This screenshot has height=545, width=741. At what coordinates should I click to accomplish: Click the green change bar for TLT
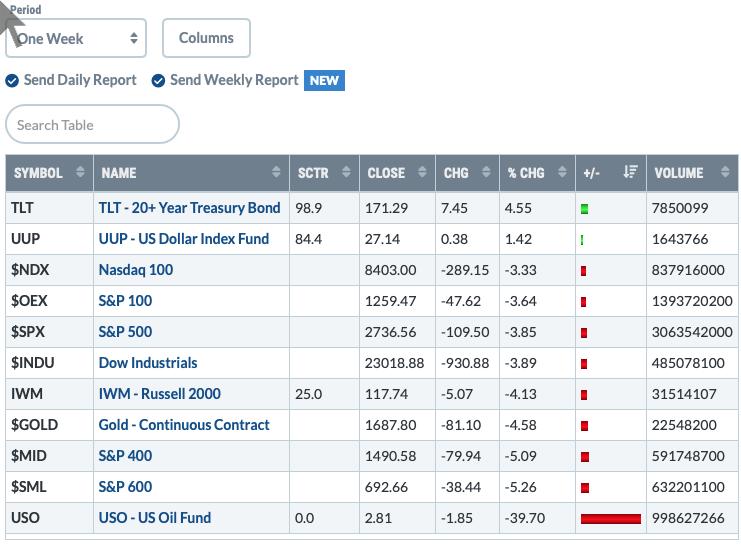[585, 208]
